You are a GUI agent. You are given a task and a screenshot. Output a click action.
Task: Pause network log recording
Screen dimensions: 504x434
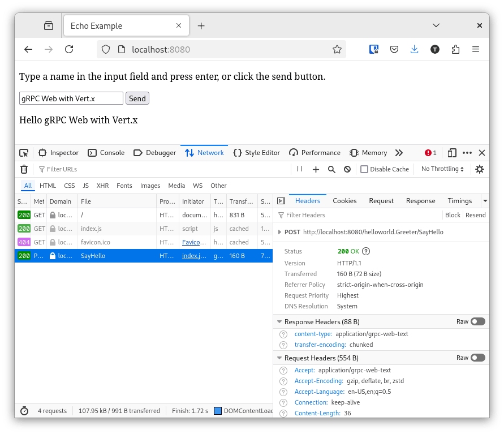pyautogui.click(x=300, y=169)
